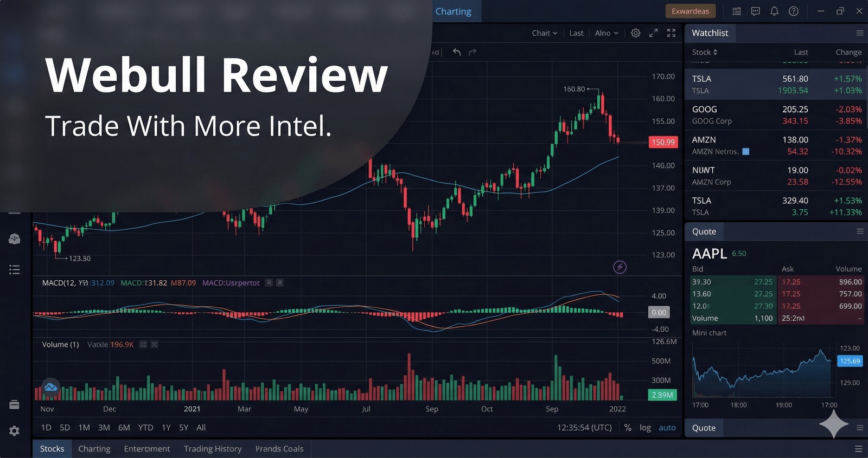Click the purple lightning event marker
The width and height of the screenshot is (868, 458).
(620, 267)
